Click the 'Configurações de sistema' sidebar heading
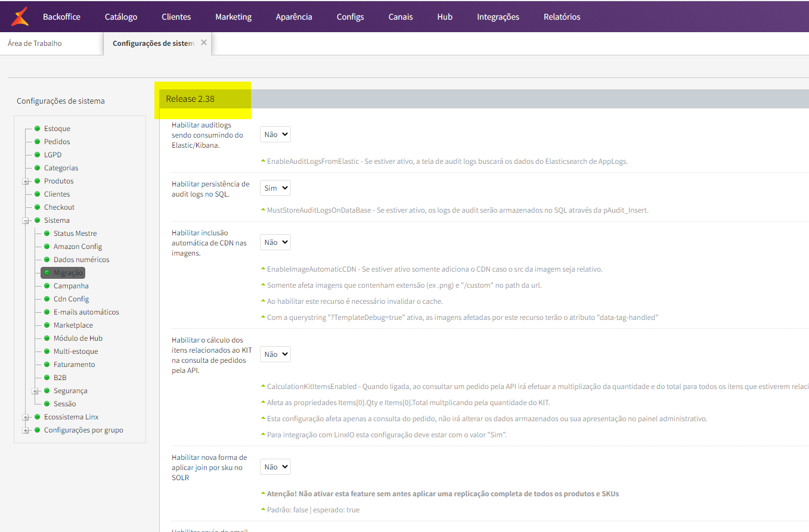Viewport: 809px width, 532px height. coord(61,101)
